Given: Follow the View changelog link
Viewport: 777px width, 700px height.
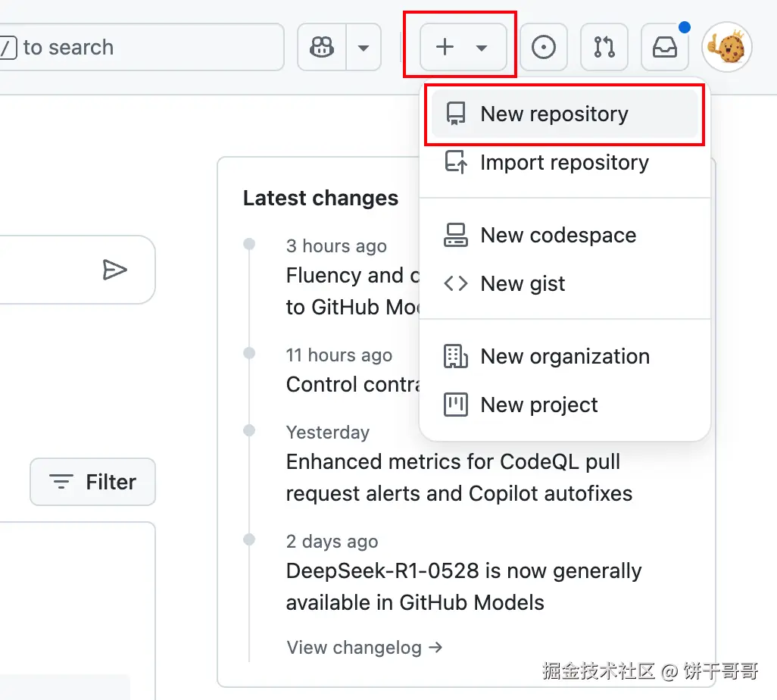Looking at the screenshot, I should (x=364, y=648).
